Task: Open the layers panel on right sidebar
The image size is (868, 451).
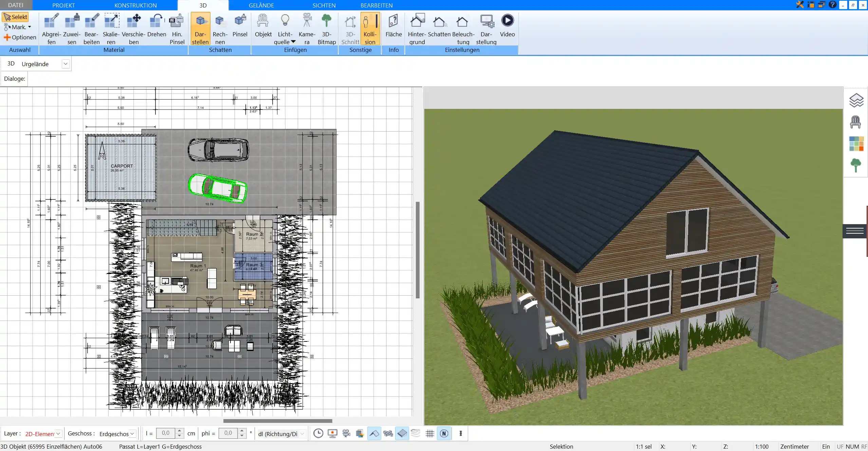Action: click(856, 100)
